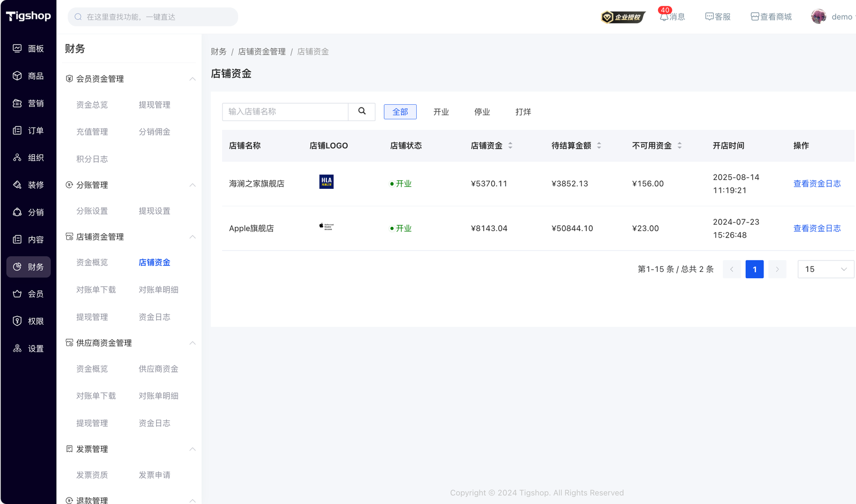
Task: Select the 停业 filter tab
Action: click(x=482, y=112)
